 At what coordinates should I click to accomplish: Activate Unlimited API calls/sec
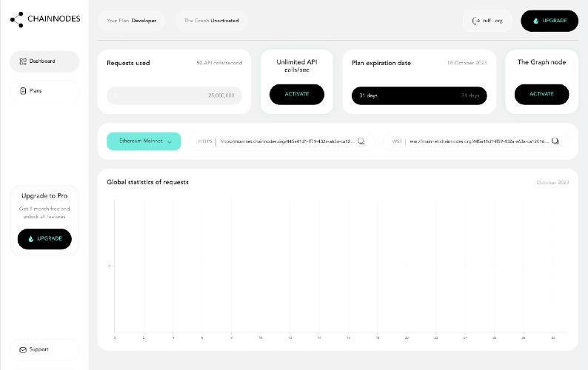tap(297, 95)
